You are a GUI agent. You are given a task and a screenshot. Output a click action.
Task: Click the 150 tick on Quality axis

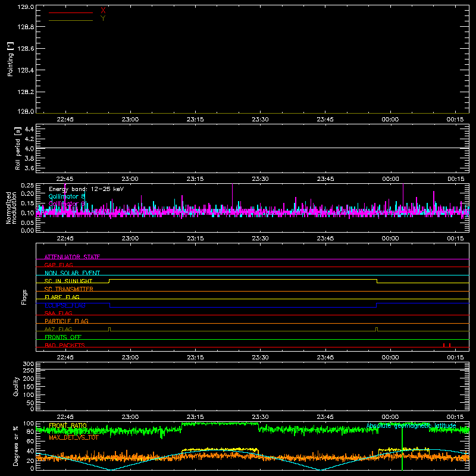28,387
